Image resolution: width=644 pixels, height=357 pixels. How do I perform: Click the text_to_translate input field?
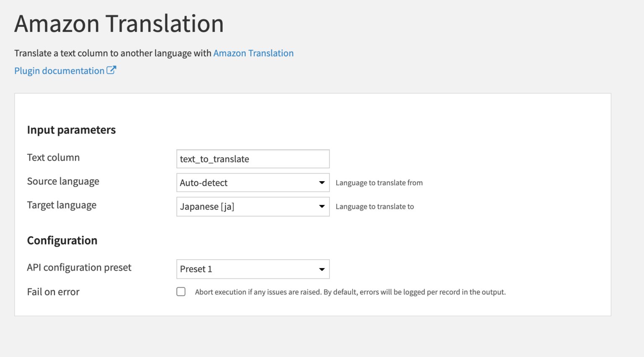pyautogui.click(x=253, y=159)
